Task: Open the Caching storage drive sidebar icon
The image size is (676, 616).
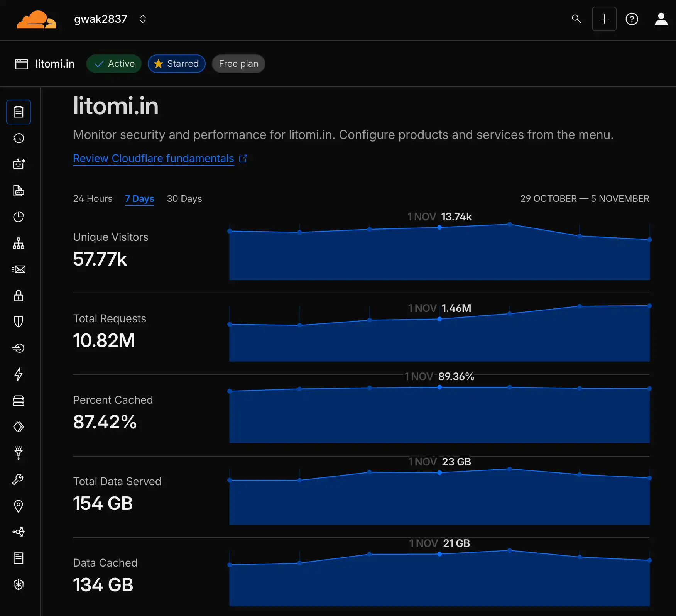Action: click(19, 401)
